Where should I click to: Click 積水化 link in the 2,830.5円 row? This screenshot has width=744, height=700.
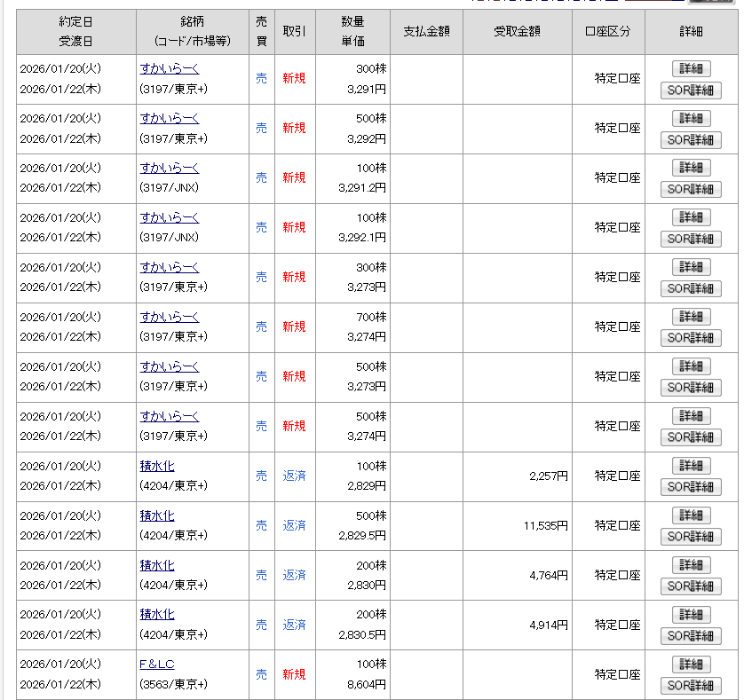157,615
